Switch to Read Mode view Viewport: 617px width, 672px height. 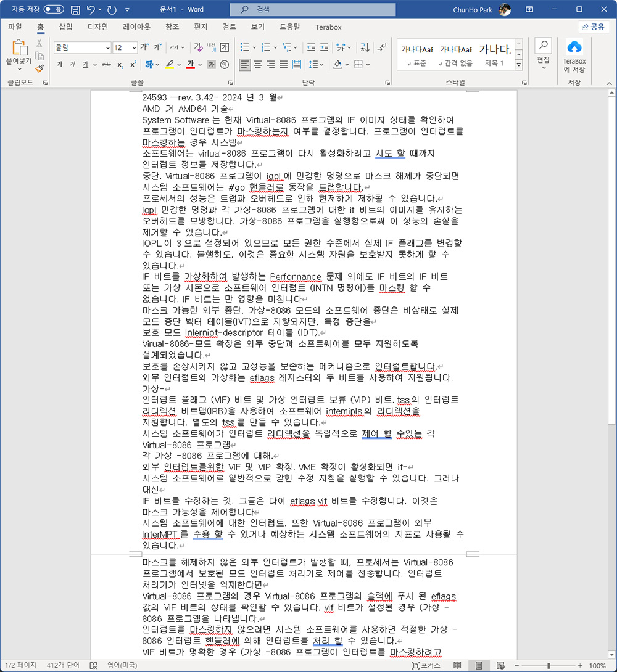coord(457,665)
